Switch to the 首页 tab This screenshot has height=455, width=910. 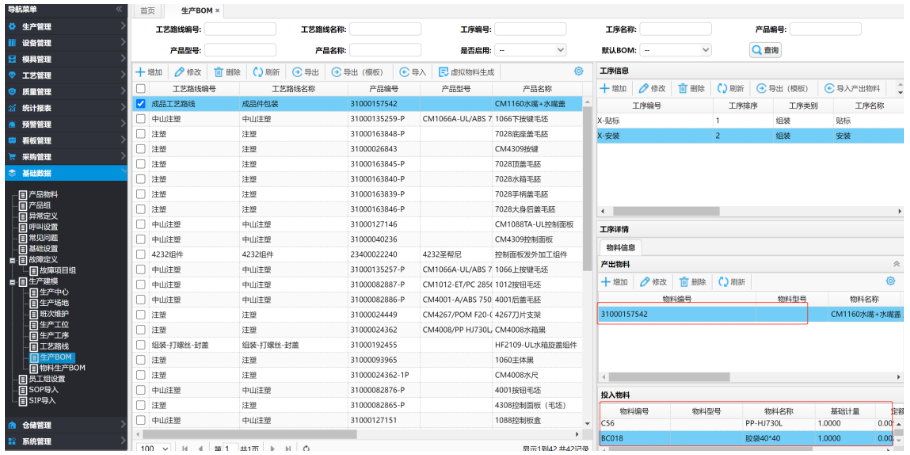(x=147, y=10)
